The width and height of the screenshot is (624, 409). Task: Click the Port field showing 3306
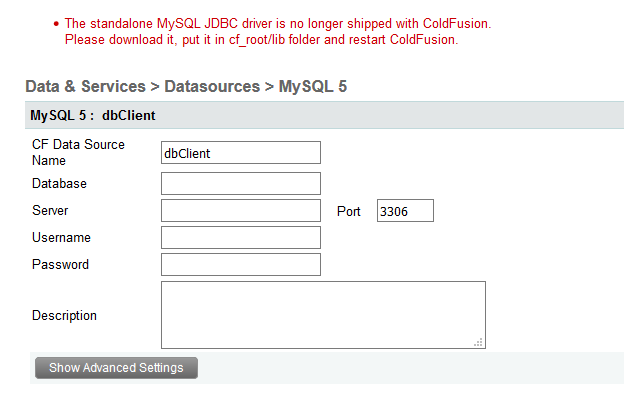[405, 210]
